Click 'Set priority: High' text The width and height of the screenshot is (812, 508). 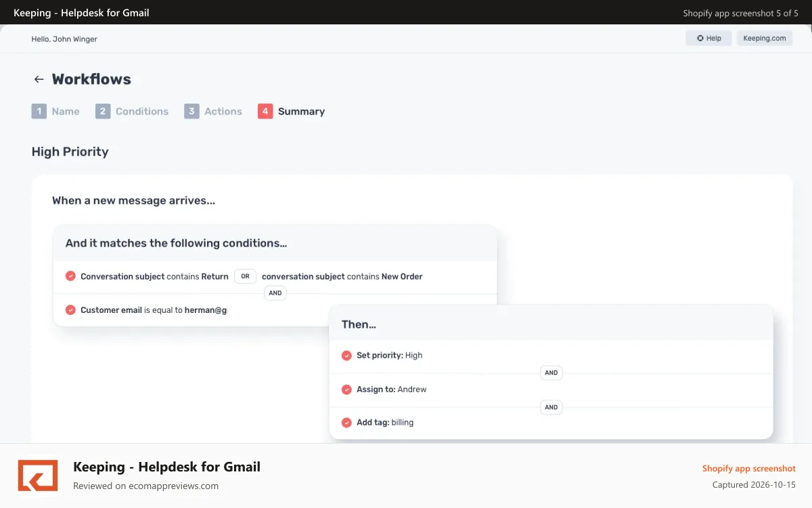(x=390, y=355)
